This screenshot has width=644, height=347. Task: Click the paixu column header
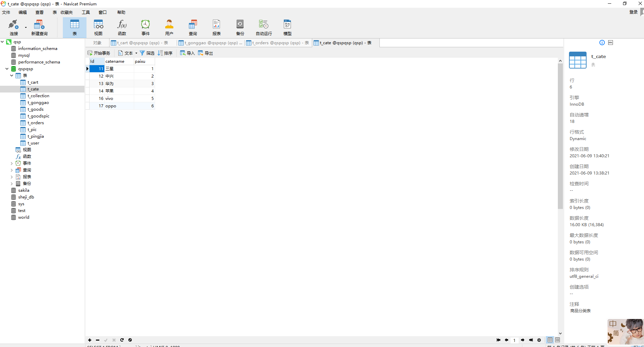coord(144,61)
